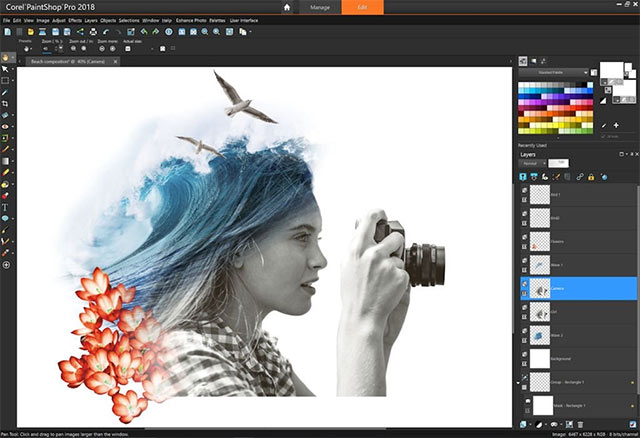Click the Pan tool hand icon
Image resolution: width=640 pixels, height=438 pixels.
(x=6, y=59)
